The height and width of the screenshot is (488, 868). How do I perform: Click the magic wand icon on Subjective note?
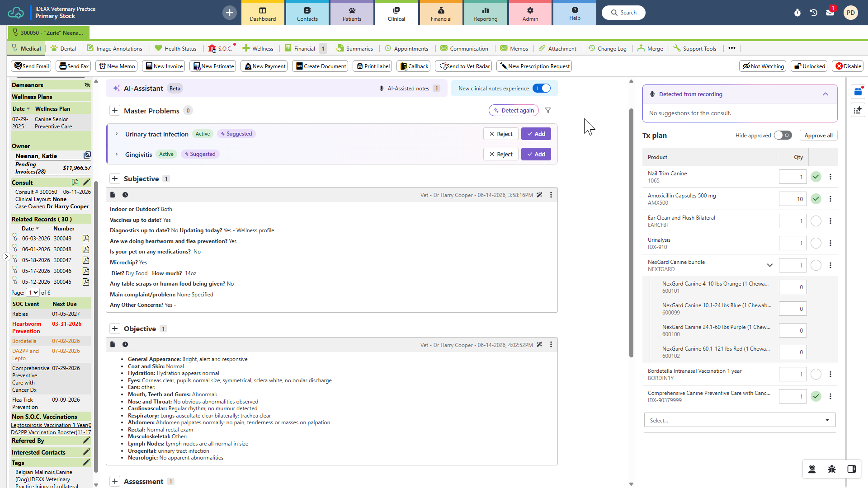[539, 195]
